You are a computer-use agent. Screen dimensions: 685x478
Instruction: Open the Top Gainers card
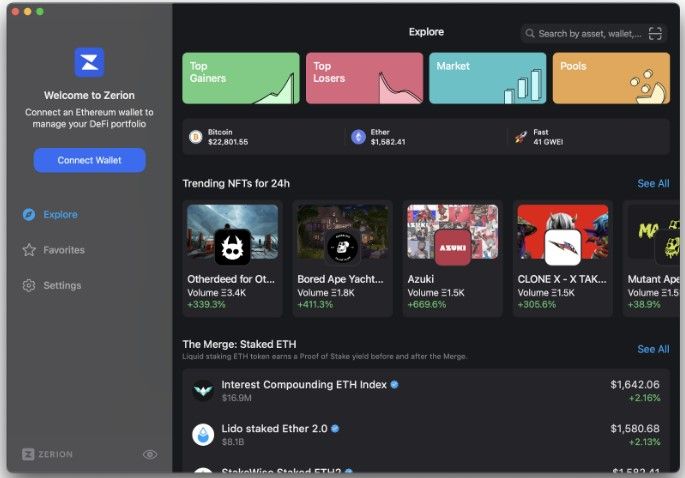[241, 78]
